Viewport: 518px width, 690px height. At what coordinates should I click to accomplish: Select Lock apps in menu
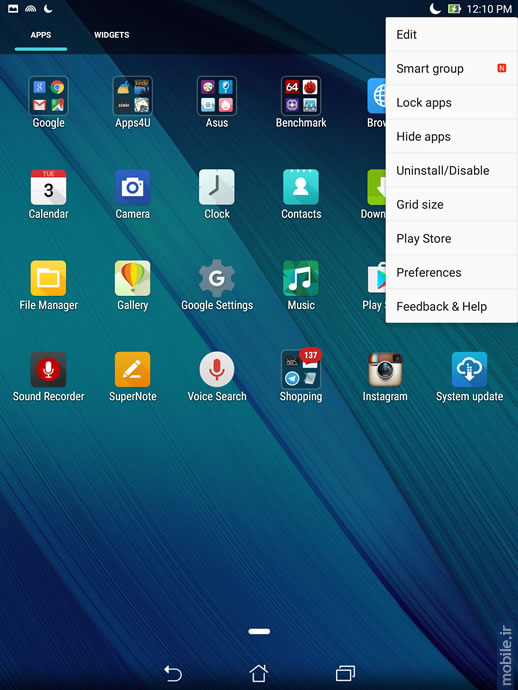452,103
